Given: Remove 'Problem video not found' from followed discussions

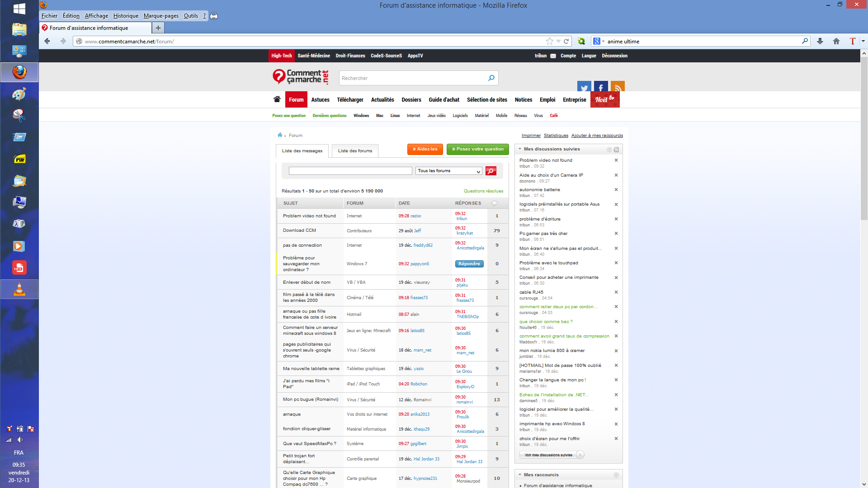Looking at the screenshot, I should (x=616, y=160).
